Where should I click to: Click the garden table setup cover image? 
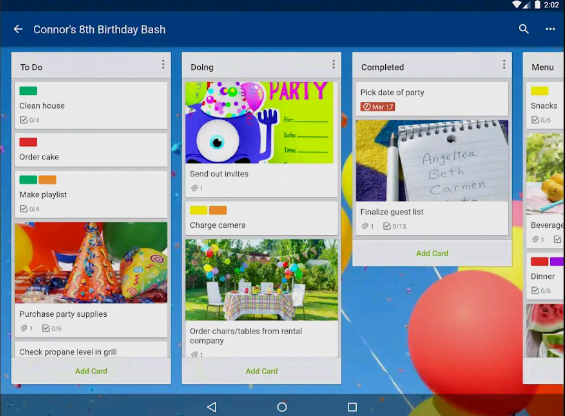(x=262, y=280)
